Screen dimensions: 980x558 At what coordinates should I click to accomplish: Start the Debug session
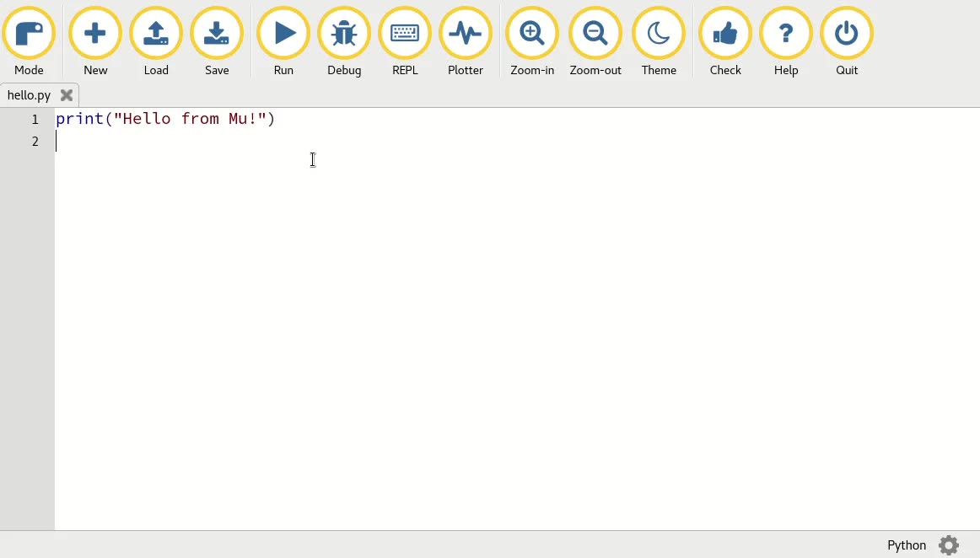[x=344, y=42]
